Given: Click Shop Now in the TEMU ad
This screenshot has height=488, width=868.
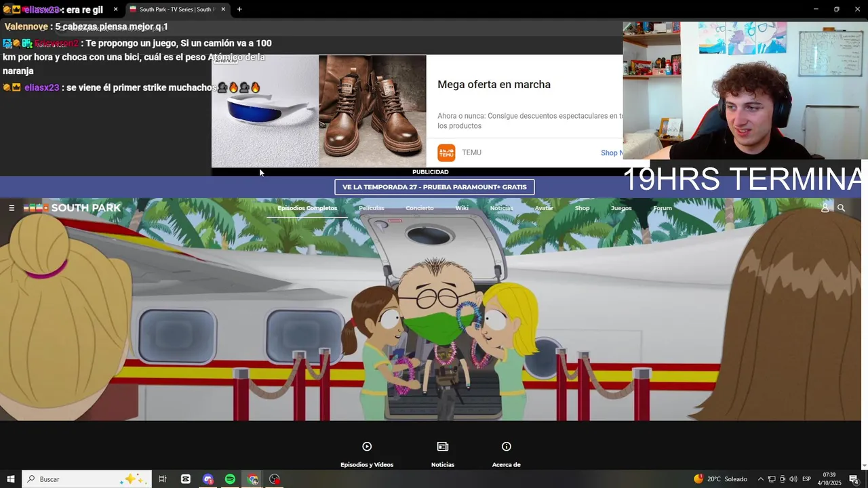Looking at the screenshot, I should 611,153.
